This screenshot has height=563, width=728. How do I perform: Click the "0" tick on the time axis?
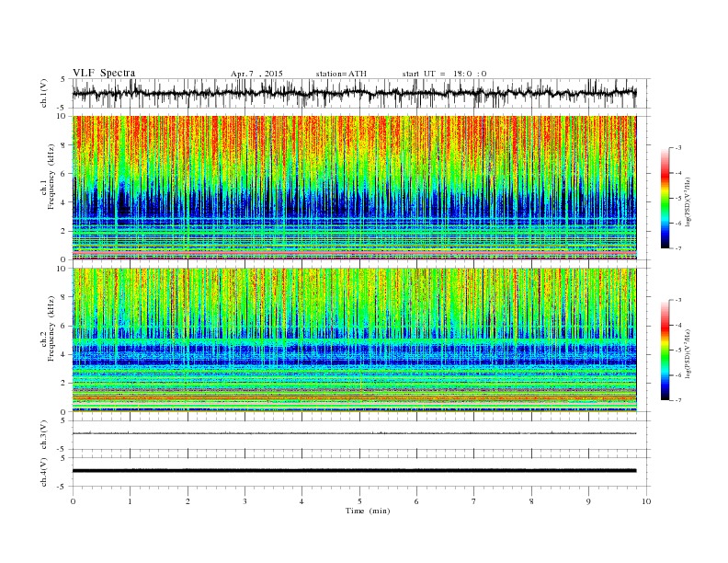[x=73, y=501]
